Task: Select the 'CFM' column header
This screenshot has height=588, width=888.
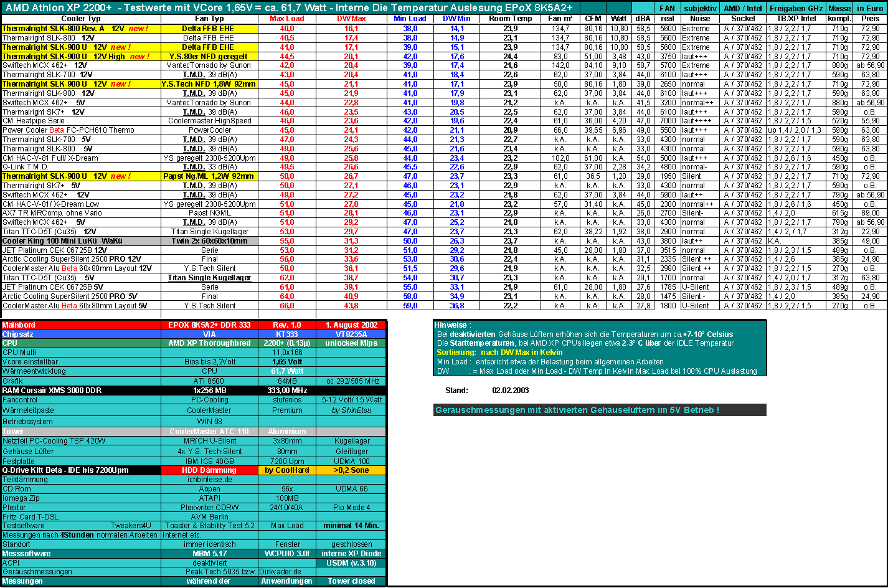Action: [x=593, y=19]
